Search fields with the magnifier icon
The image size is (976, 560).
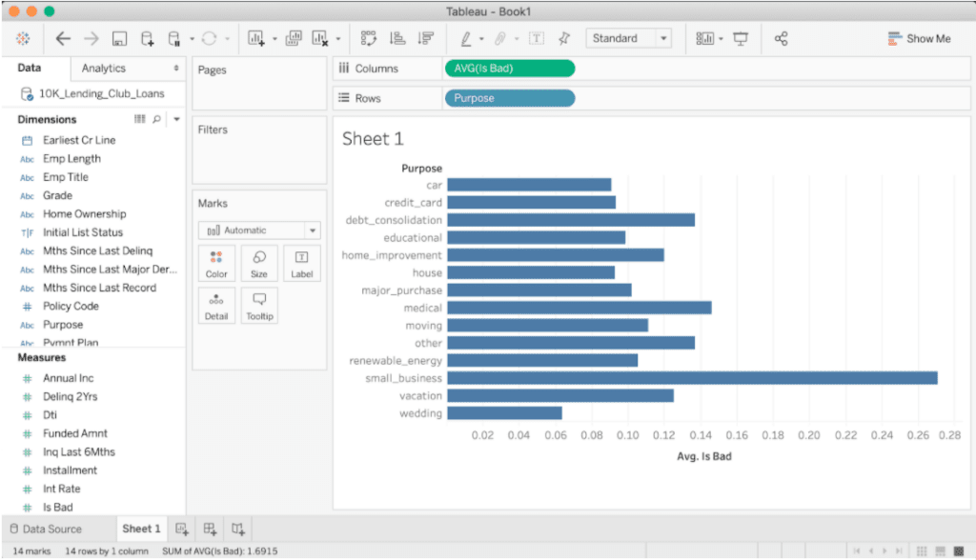point(157,119)
